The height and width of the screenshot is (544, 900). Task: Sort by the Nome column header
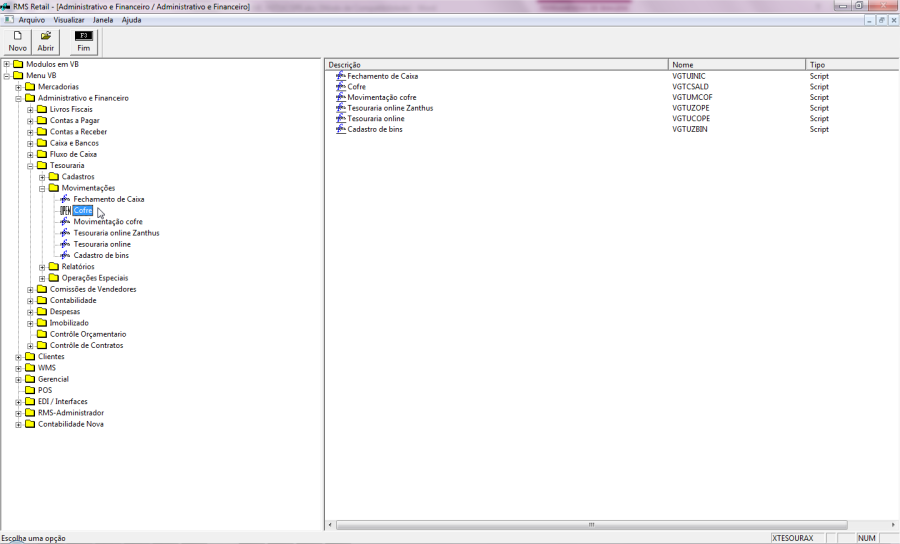point(737,65)
